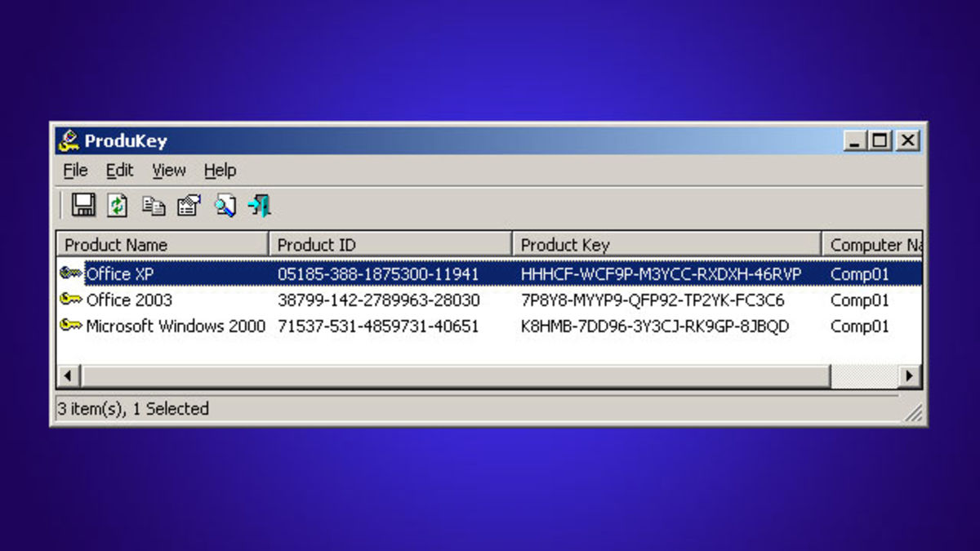
Task: Sort by the Product Name column header
Action: click(162, 245)
